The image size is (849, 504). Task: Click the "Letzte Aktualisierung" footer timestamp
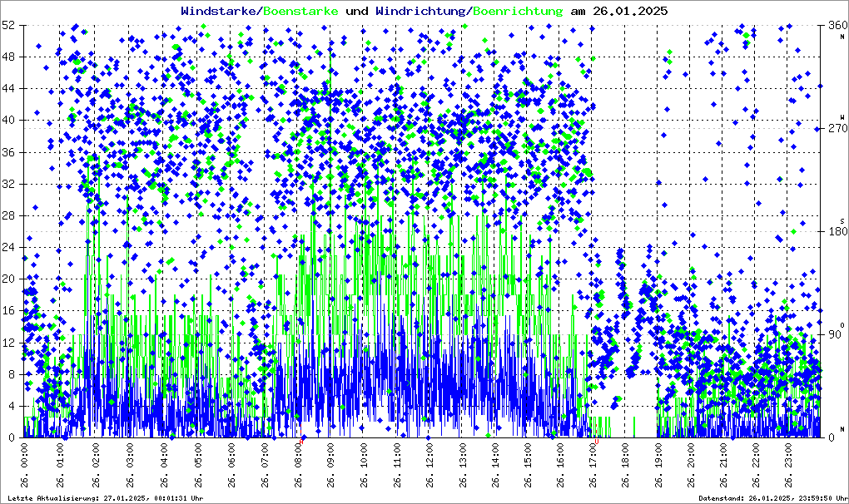pos(103,498)
